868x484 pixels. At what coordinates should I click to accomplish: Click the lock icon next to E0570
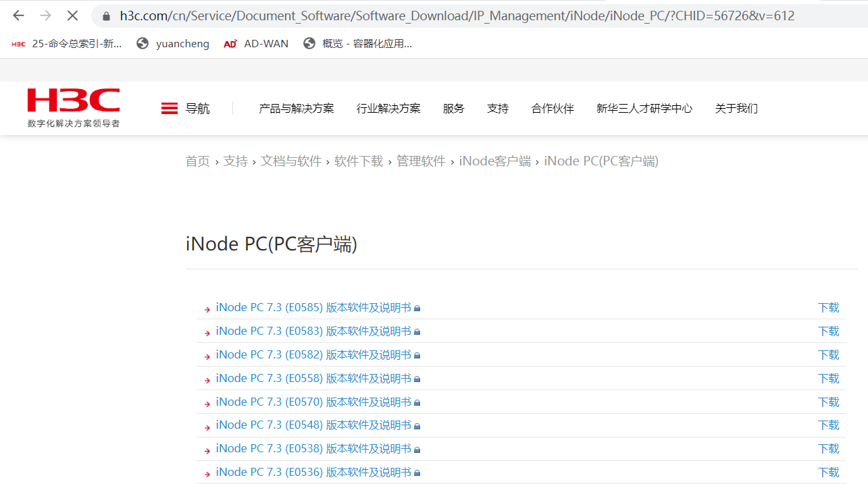pyautogui.click(x=417, y=403)
